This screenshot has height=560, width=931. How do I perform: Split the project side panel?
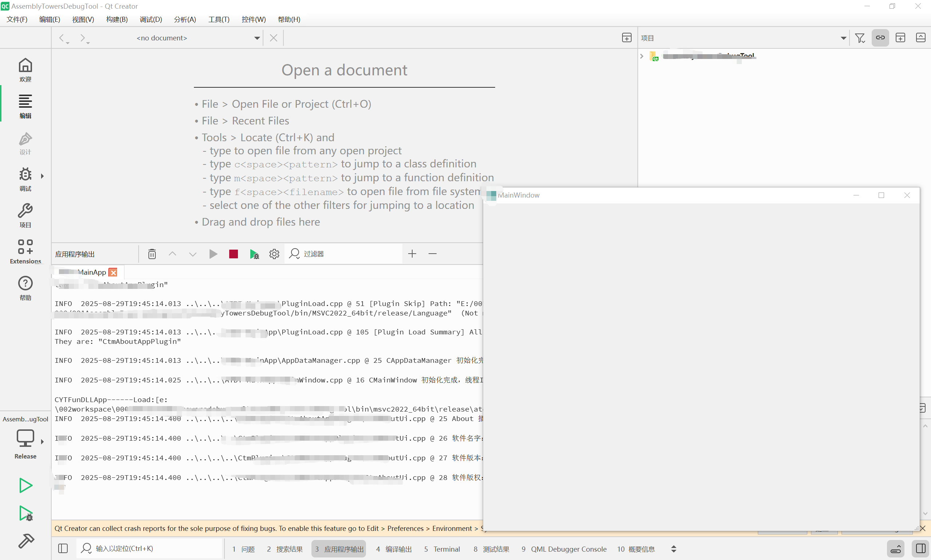(900, 38)
